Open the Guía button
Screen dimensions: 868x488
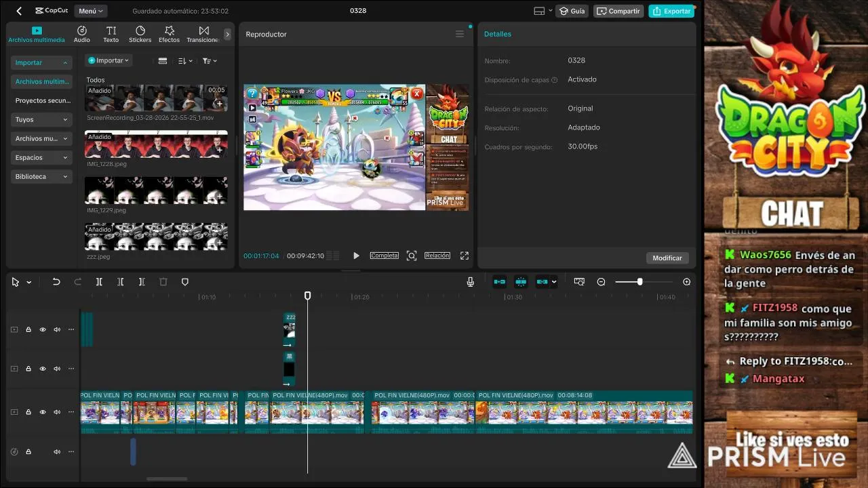(x=572, y=11)
